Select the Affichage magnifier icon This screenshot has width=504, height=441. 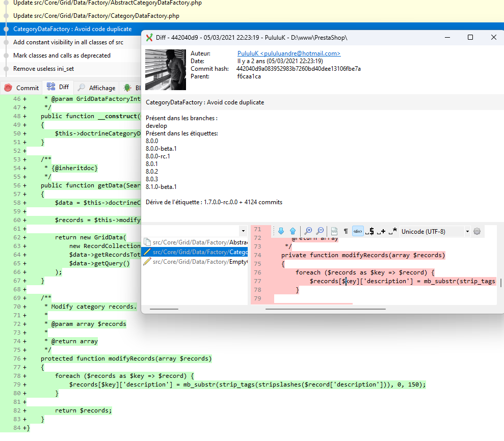tap(82, 87)
